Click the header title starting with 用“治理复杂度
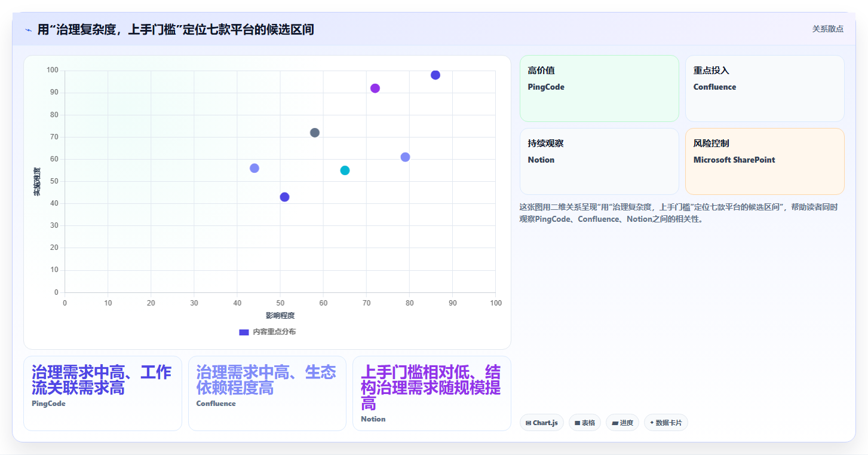This screenshot has height=455, width=868. [176, 29]
